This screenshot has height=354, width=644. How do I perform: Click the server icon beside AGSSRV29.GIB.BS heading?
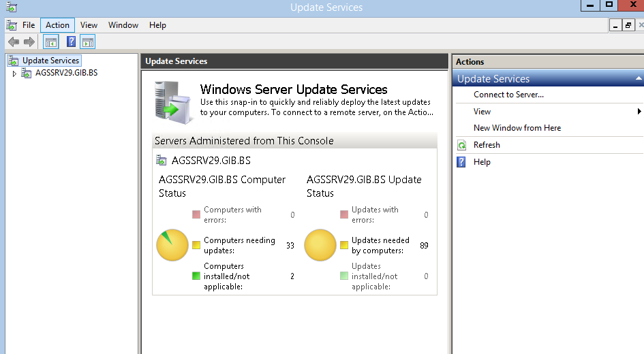162,161
